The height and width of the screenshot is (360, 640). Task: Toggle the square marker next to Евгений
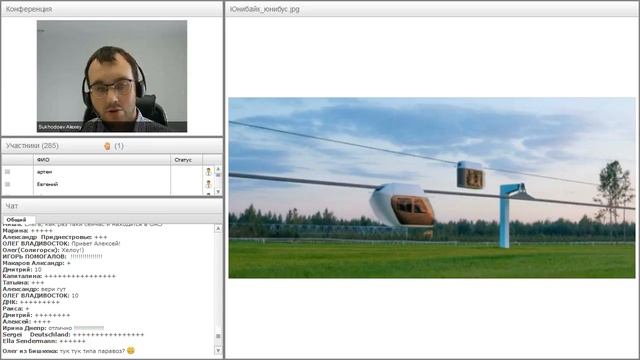[x=7, y=184]
